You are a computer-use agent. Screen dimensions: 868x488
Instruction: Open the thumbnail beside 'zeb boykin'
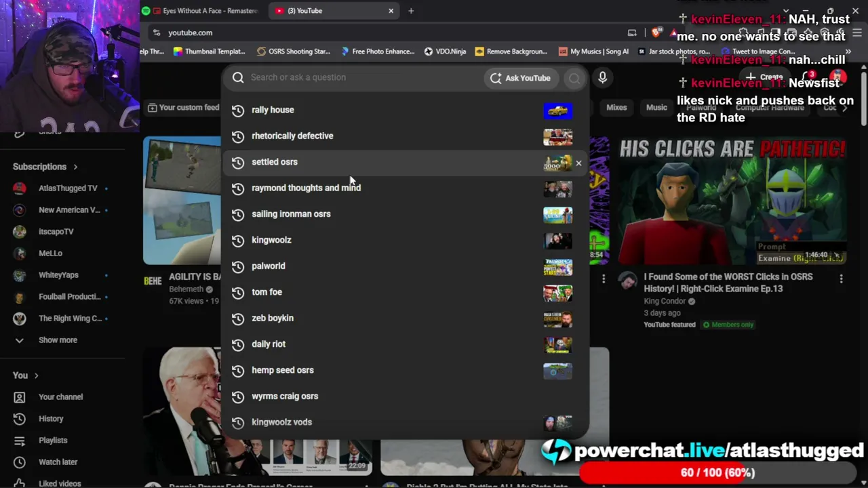(557, 319)
